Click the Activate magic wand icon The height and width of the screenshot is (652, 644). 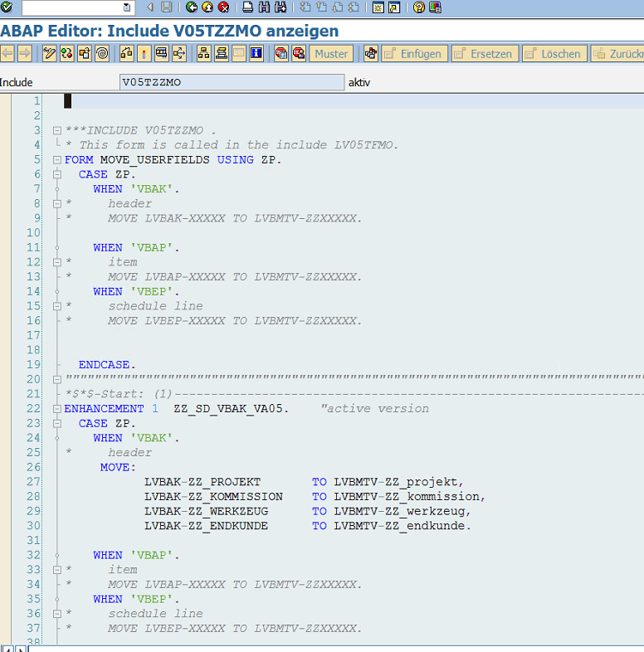[144, 54]
